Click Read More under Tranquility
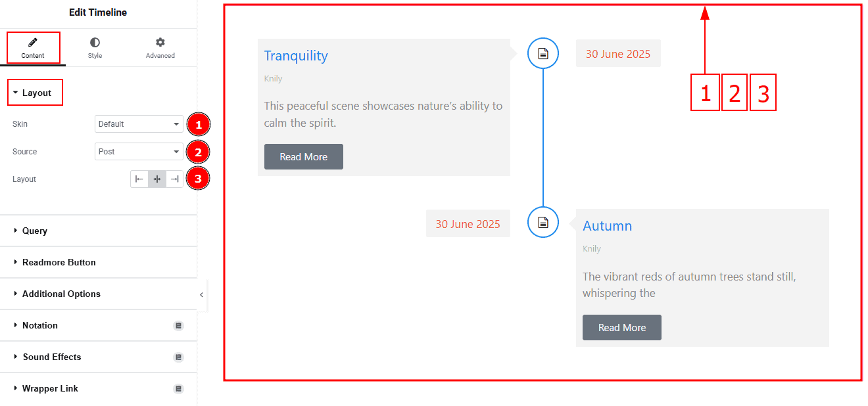Screen dimensions: 868x406 click(304, 157)
